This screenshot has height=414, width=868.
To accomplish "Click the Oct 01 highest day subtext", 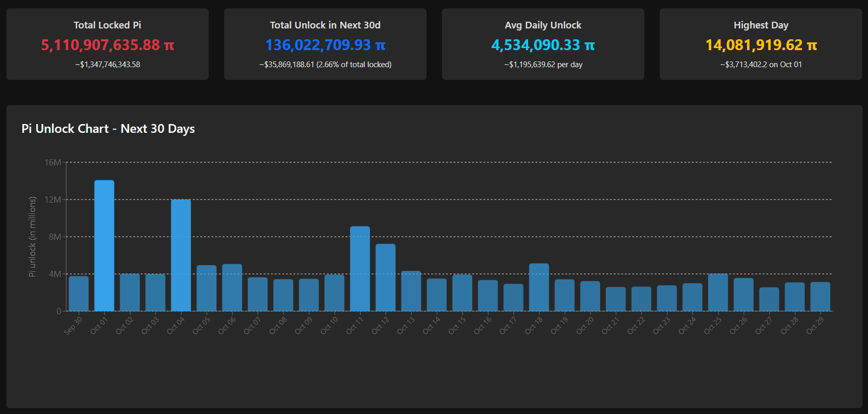I will 761,65.
